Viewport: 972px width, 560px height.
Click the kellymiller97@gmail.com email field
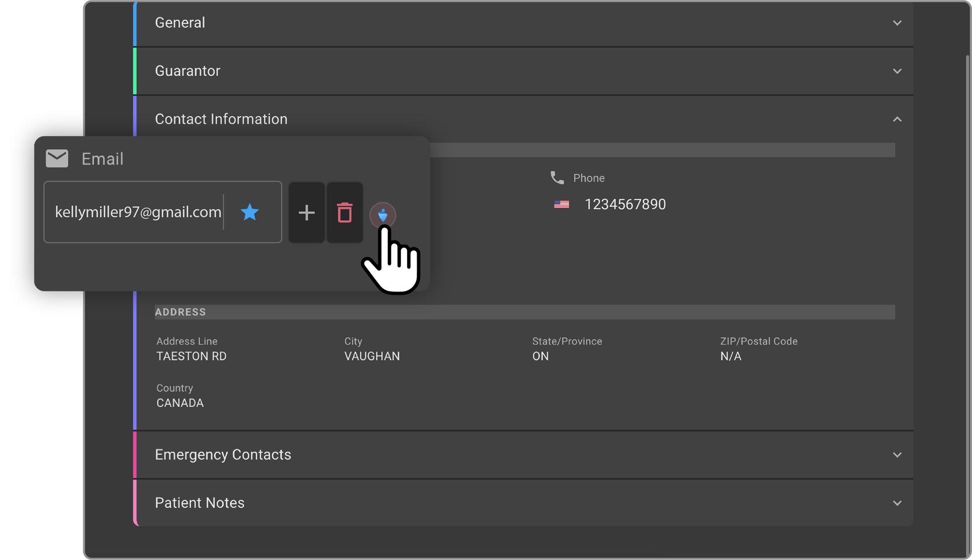138,212
